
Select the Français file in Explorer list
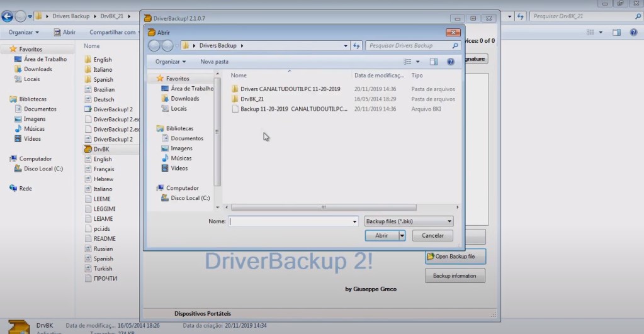103,169
